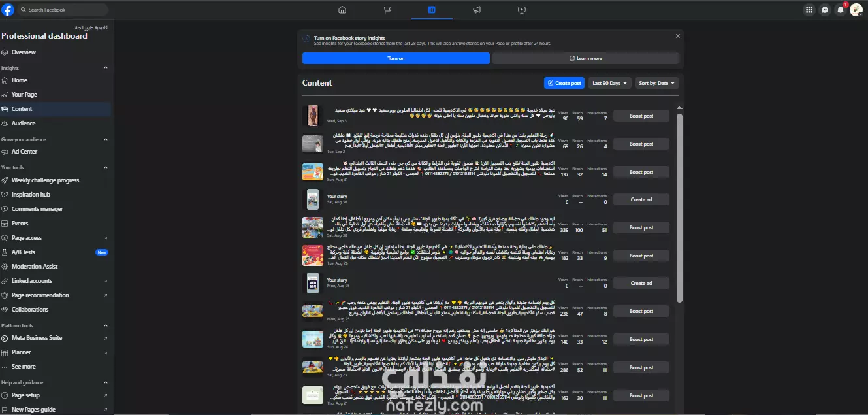Open the Sat, Aug 30 story thumbnail
Image resolution: width=868 pixels, height=415 pixels.
313,199
